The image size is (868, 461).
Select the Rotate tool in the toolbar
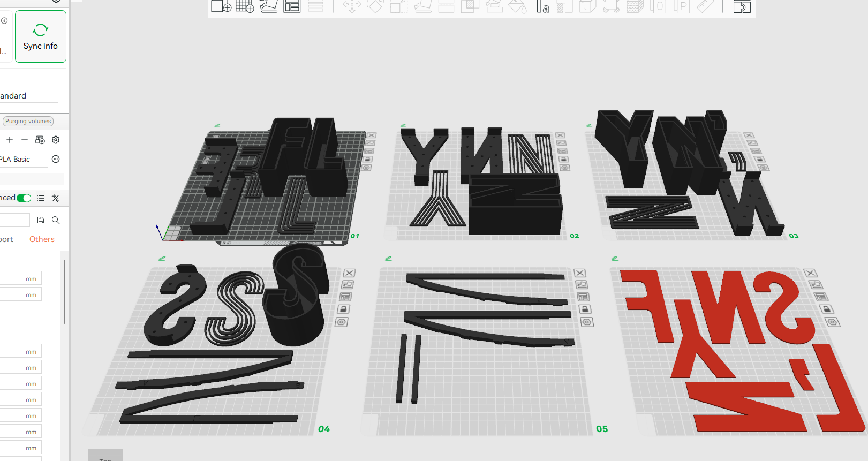coord(375,6)
